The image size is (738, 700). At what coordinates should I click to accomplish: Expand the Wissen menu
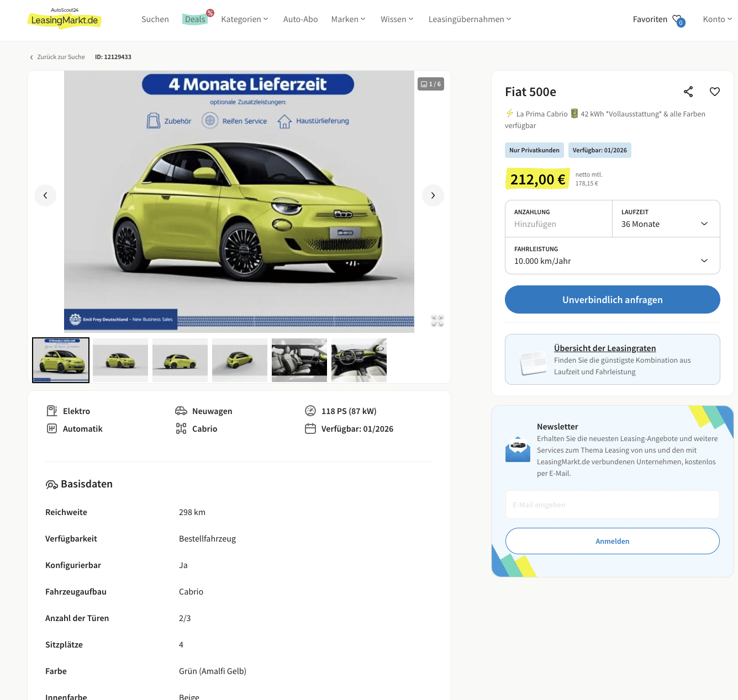pos(397,19)
